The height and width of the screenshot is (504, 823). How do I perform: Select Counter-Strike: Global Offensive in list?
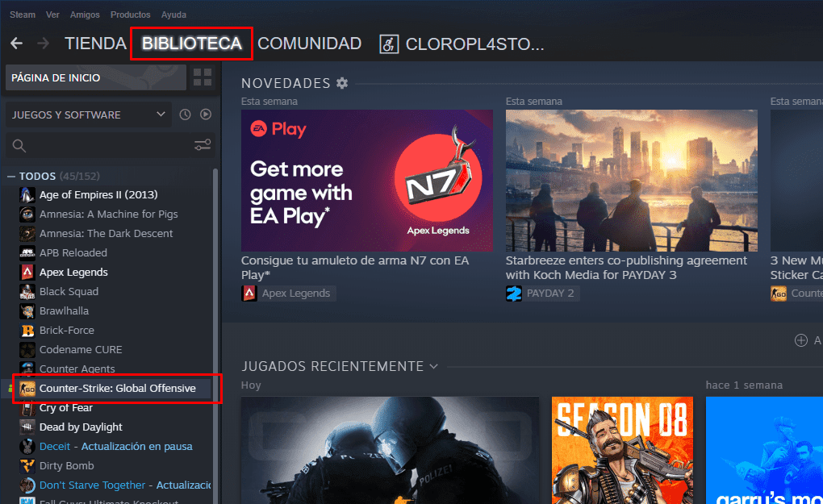(x=117, y=388)
